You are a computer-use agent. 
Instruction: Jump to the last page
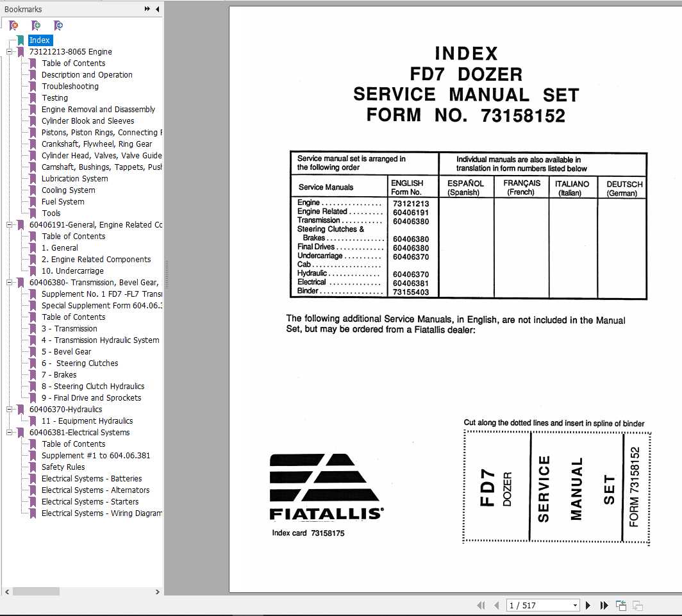604,605
